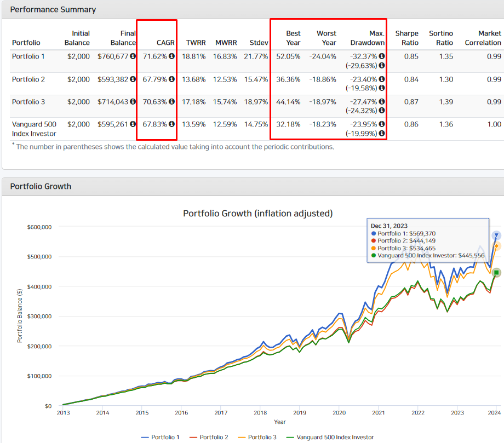The height and width of the screenshot is (443, 504).
Task: Click green Vanguard end marker on chart
Action: (x=496, y=272)
